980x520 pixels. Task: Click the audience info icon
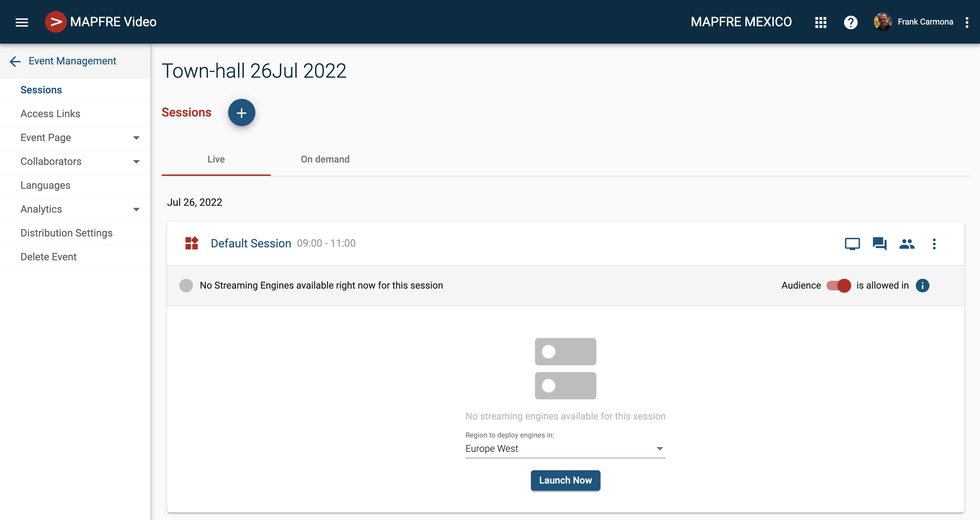[922, 286]
